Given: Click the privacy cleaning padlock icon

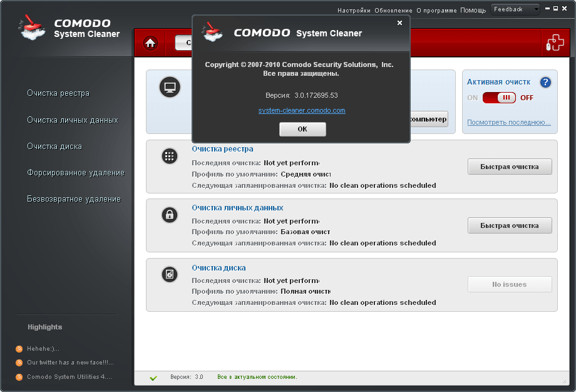Looking at the screenshot, I should [169, 215].
